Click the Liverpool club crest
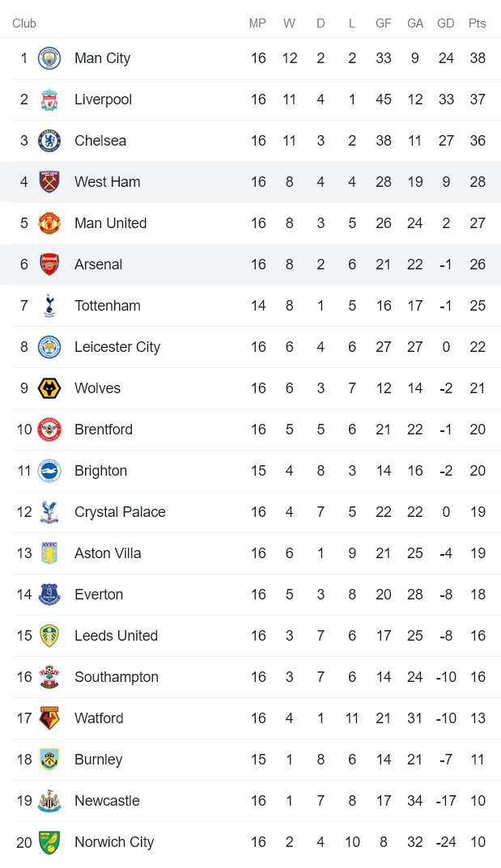The height and width of the screenshot is (868, 501). pyautogui.click(x=49, y=100)
